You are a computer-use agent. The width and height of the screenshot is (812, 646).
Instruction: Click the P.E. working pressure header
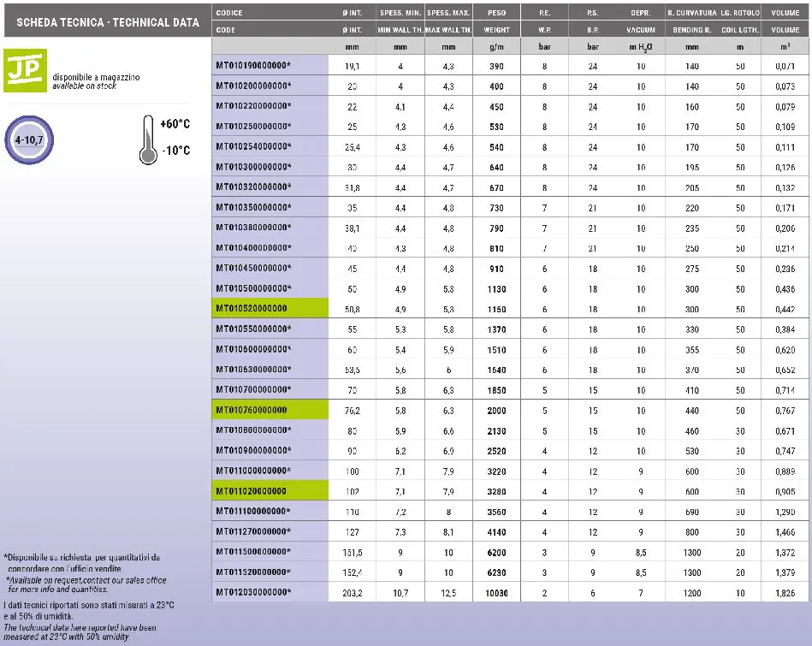[x=544, y=14]
